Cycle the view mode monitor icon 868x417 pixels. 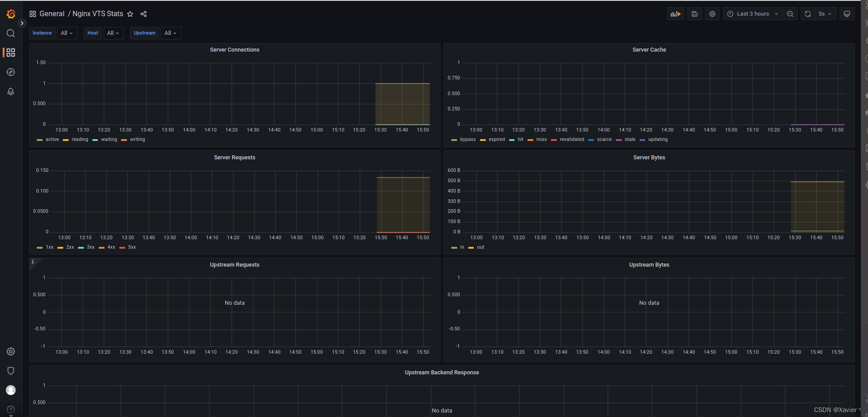click(847, 14)
